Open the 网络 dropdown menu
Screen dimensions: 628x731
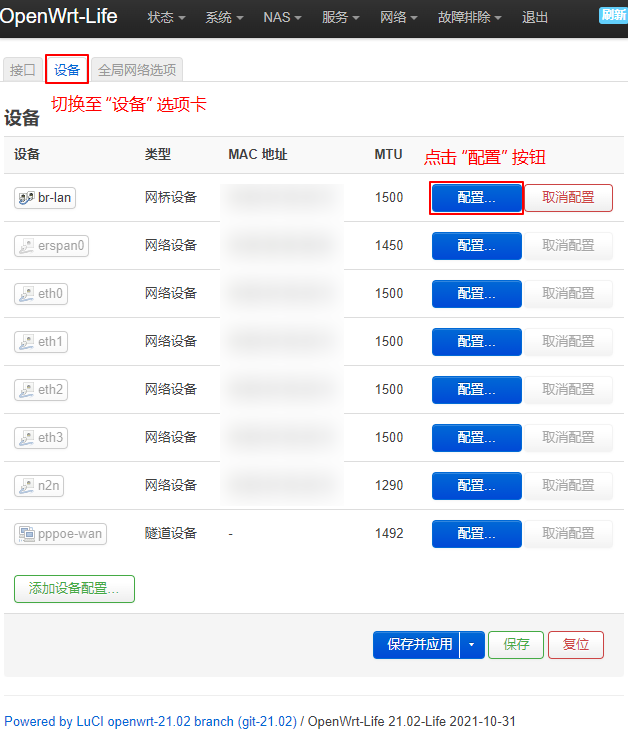click(400, 17)
